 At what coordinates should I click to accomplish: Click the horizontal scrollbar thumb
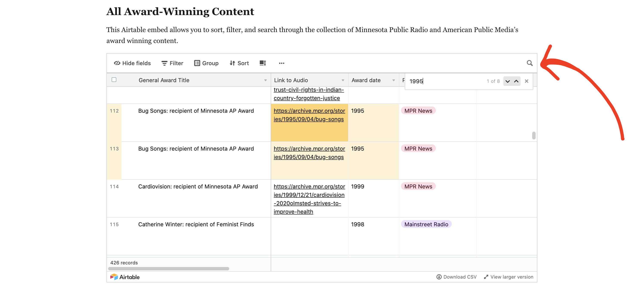pos(169,268)
